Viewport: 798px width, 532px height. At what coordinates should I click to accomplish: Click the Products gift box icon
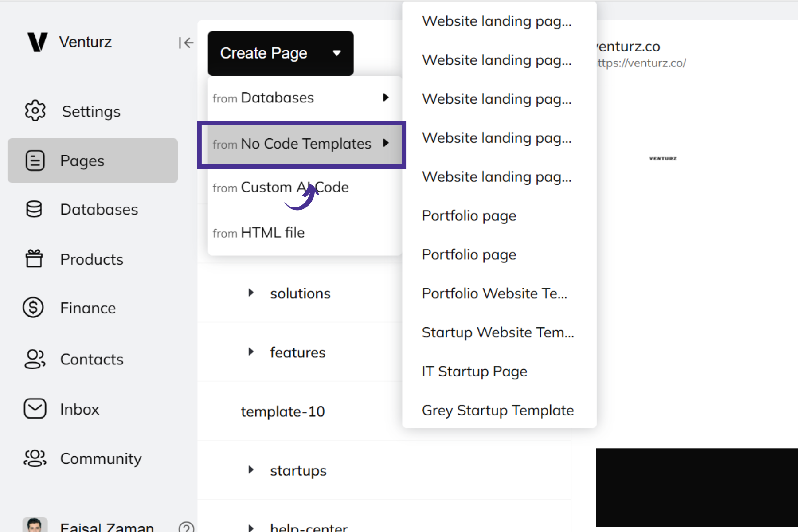tap(34, 258)
